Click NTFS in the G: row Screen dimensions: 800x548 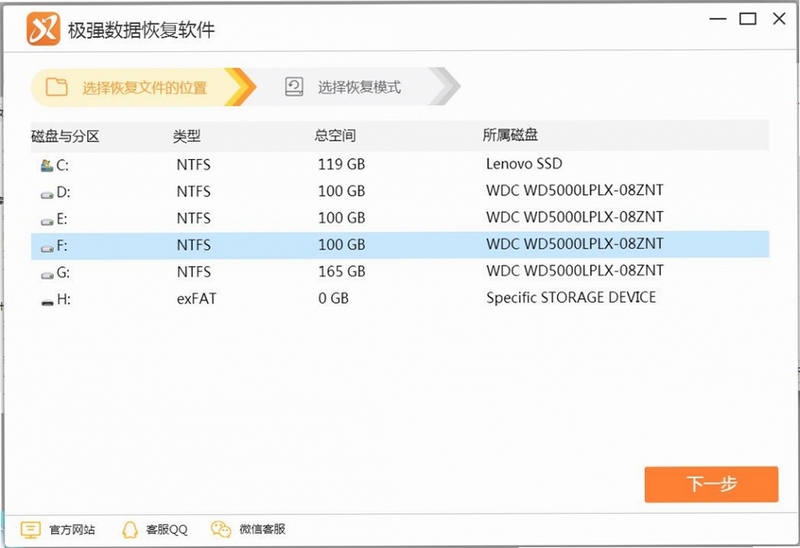pos(193,272)
